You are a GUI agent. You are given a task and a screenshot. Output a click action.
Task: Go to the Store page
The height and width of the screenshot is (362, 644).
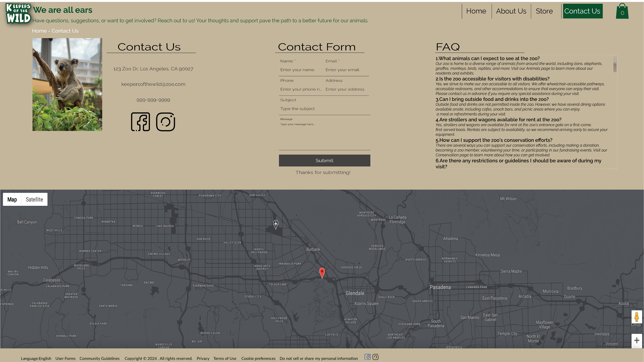544,11
